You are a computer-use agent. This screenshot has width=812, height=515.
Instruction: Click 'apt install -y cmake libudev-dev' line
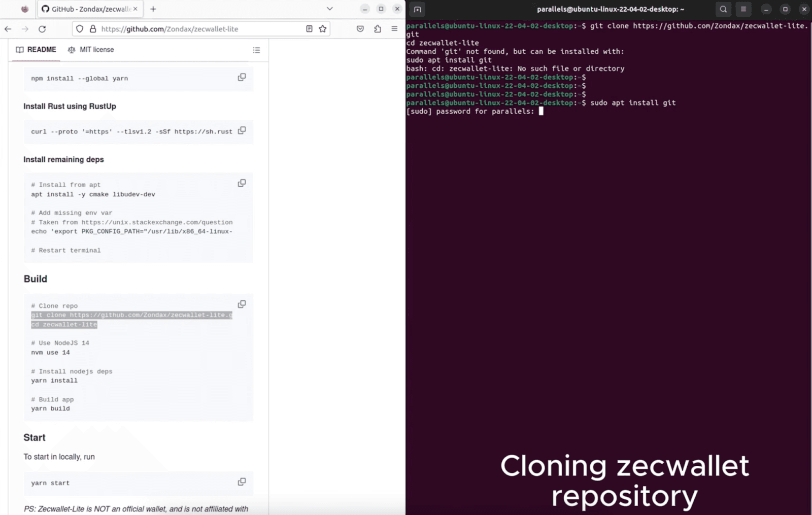click(93, 194)
